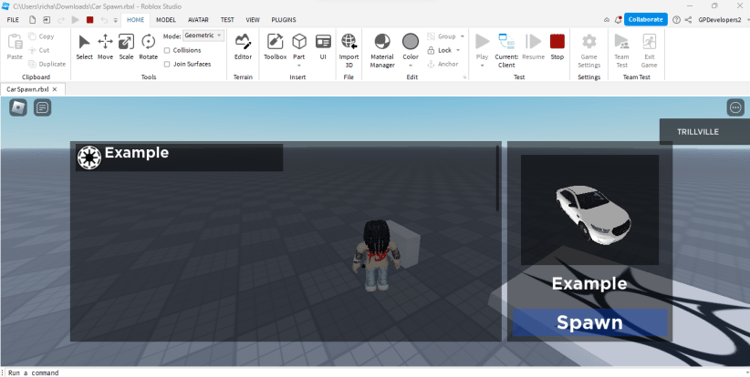The image size is (750, 377).
Task: Click the Collaborate button
Action: (x=645, y=20)
